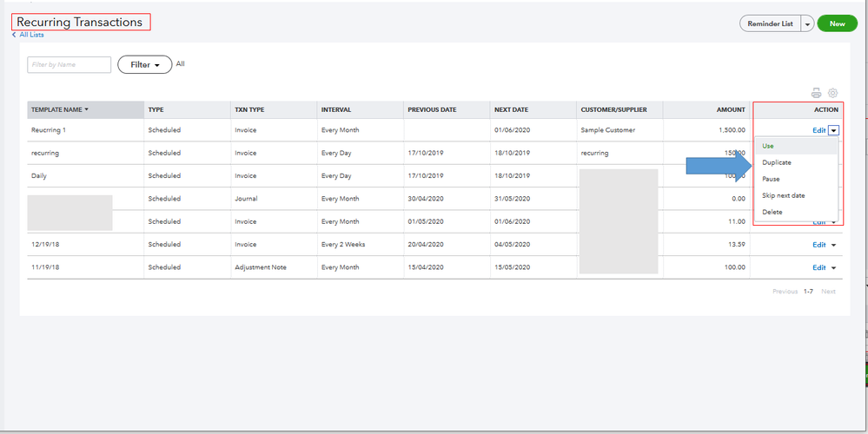Click Edit link for Reucrring 1
The height and width of the screenshot is (434, 868).
pyautogui.click(x=818, y=130)
